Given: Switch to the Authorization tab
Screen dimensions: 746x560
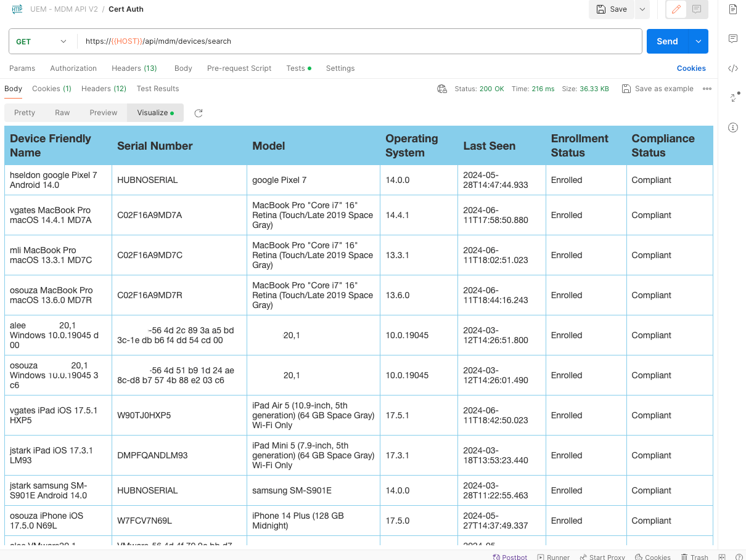Looking at the screenshot, I should pyautogui.click(x=73, y=68).
